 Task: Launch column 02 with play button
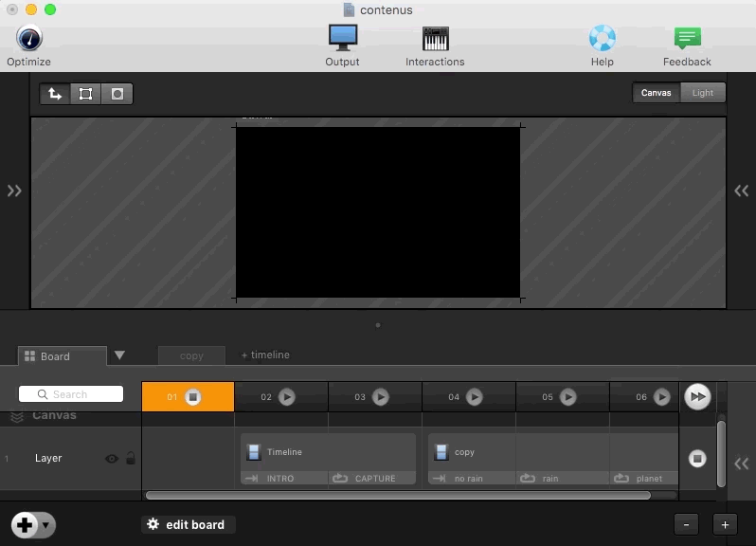[287, 397]
